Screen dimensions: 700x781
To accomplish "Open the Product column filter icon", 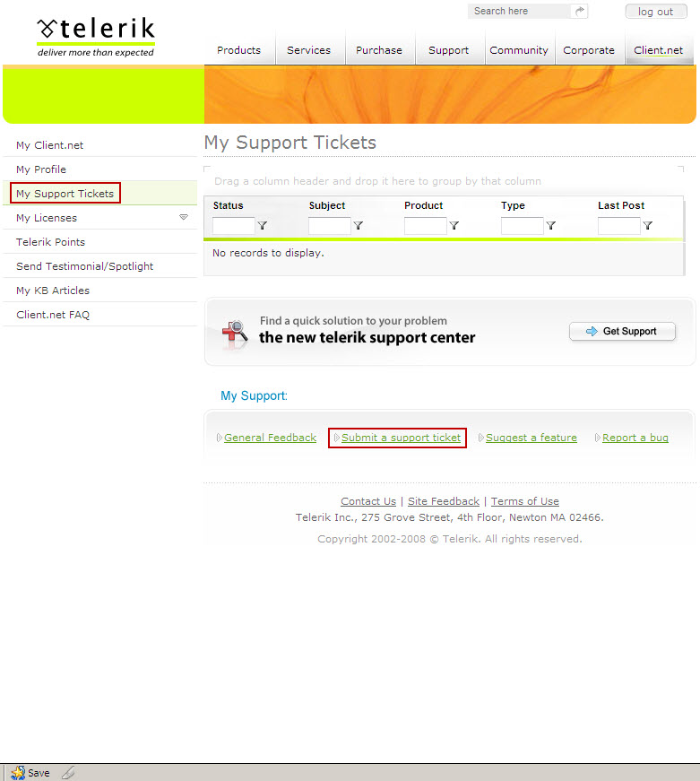I will tap(454, 226).
